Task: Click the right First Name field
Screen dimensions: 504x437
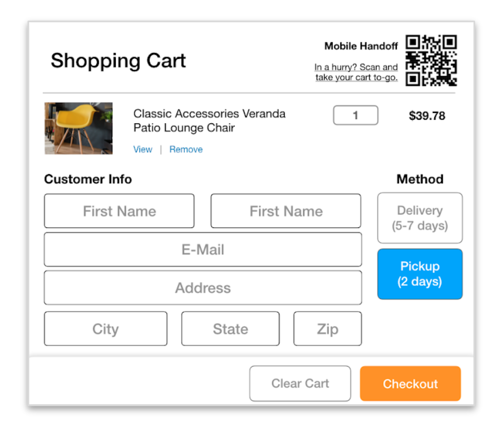Action: [x=286, y=211]
